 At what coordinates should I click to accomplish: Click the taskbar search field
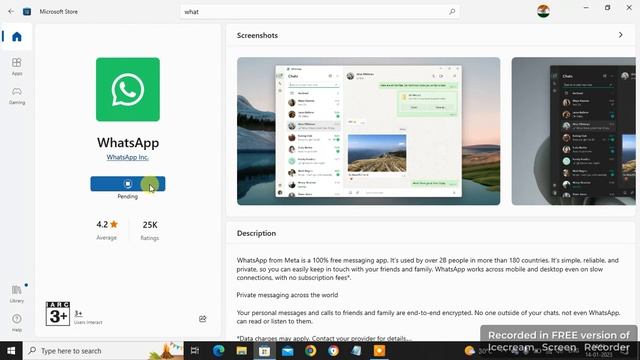[x=104, y=351]
